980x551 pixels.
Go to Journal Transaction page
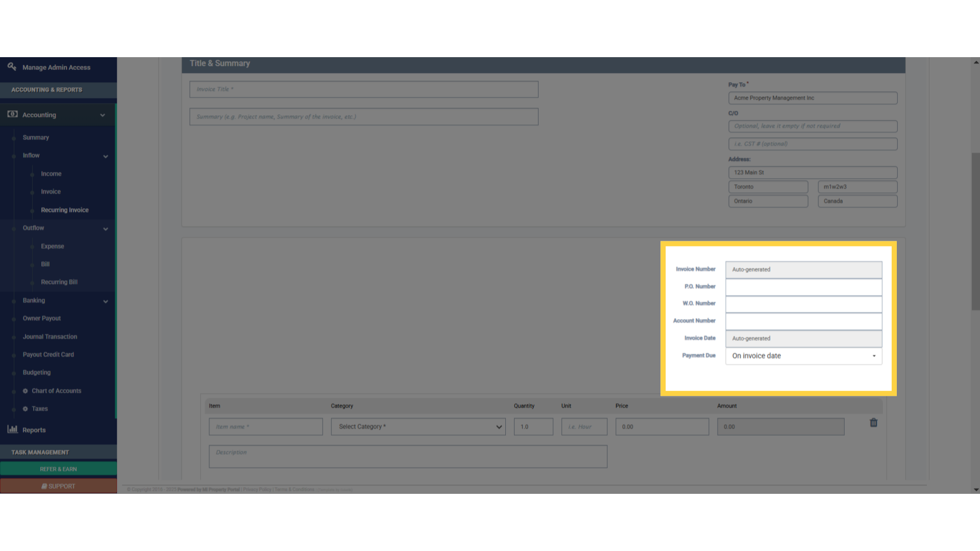tap(50, 337)
